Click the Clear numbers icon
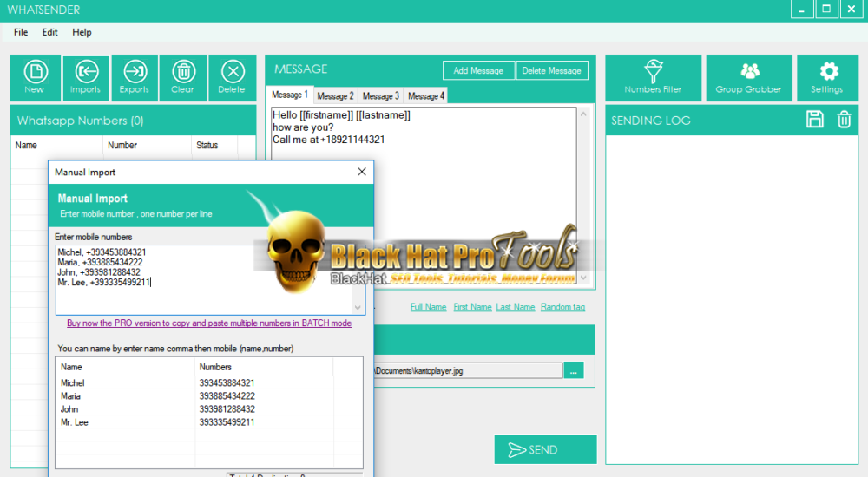The width and height of the screenshot is (868, 477). tap(183, 78)
